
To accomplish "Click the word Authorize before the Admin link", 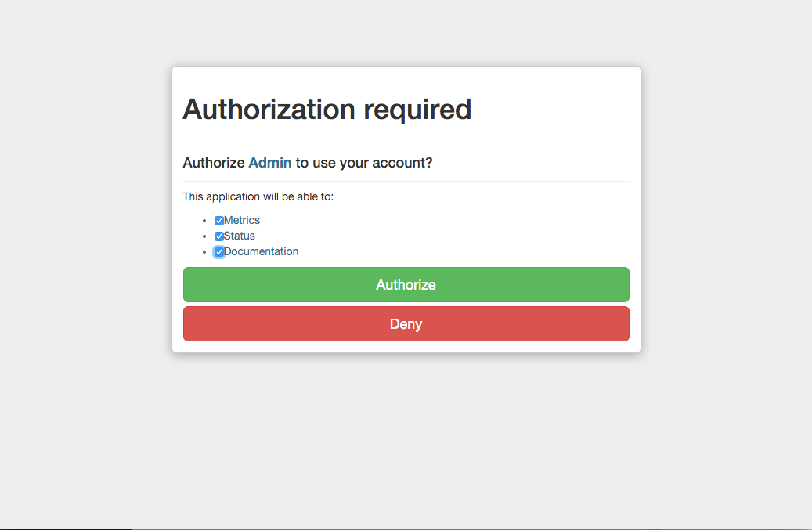I will (213, 163).
